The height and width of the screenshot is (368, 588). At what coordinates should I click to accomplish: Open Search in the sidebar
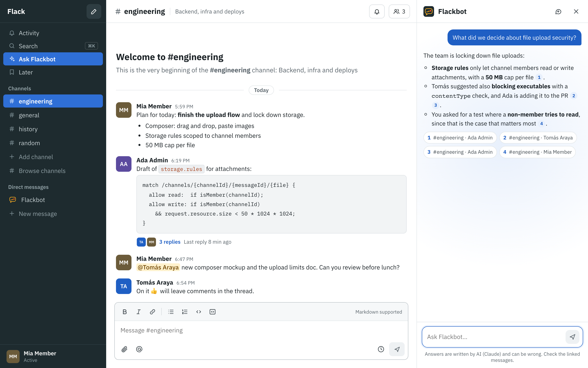pyautogui.click(x=53, y=46)
